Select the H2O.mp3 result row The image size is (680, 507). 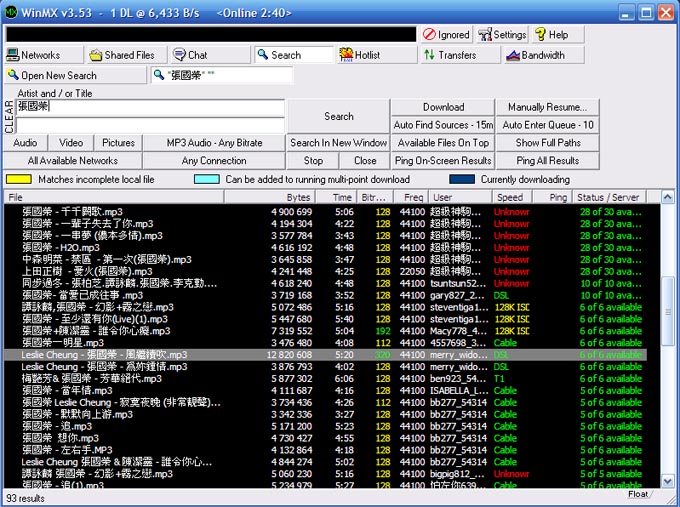[325, 248]
